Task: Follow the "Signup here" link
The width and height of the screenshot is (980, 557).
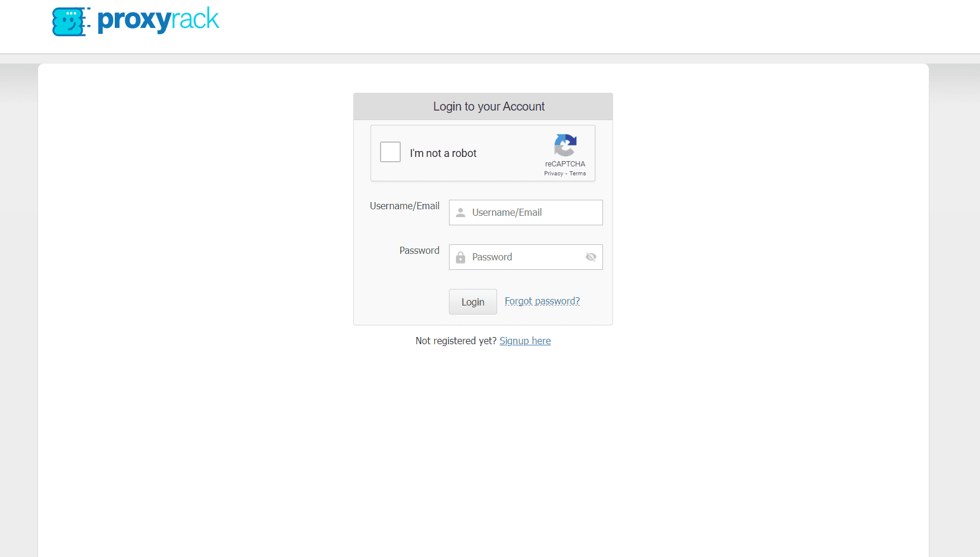Action: (524, 341)
